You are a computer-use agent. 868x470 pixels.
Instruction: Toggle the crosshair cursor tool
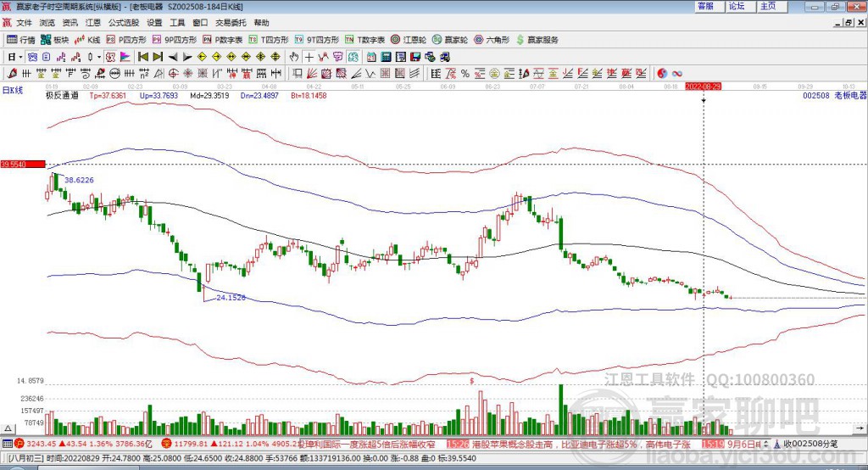pos(309,57)
